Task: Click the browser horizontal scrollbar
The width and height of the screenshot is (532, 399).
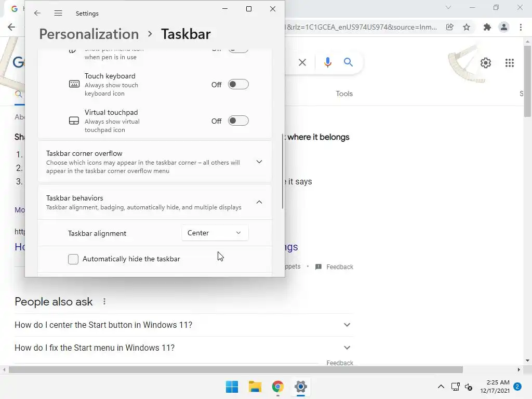Action: tap(236, 369)
